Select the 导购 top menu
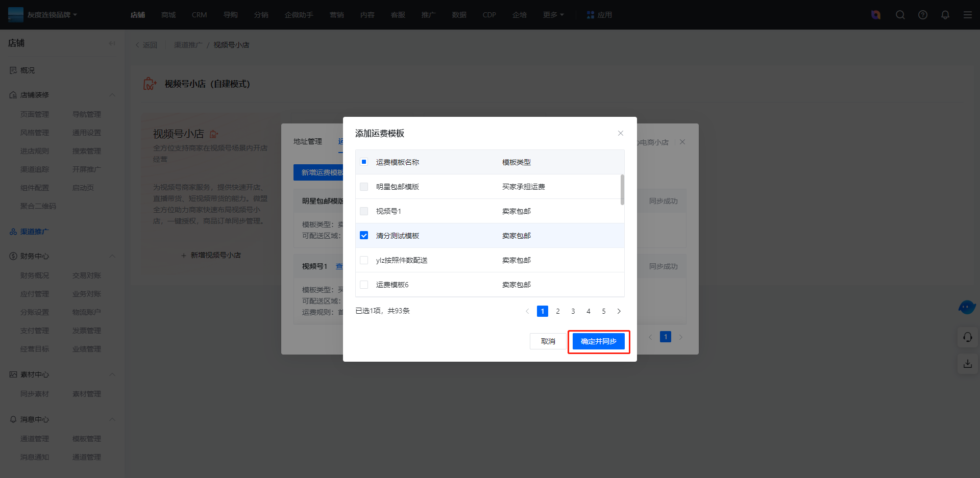This screenshot has height=478, width=980. tap(231, 15)
